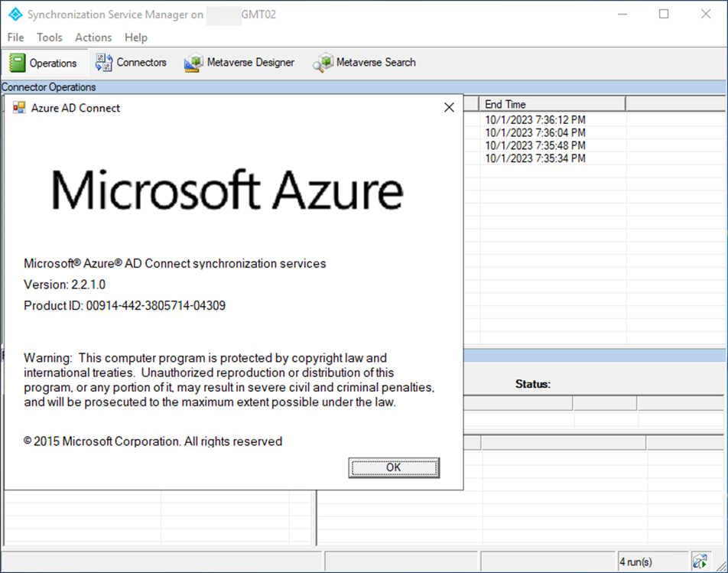Launch Metaverse Search from the toolbar

pos(365,63)
